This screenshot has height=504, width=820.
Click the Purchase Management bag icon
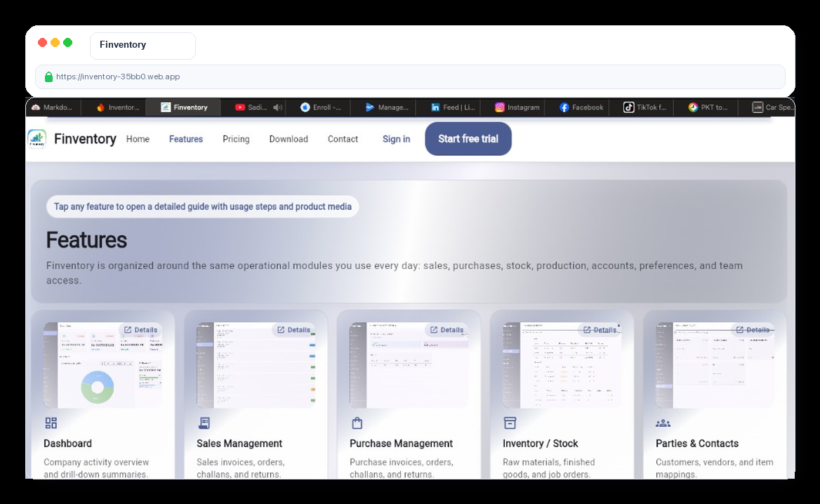pyautogui.click(x=357, y=423)
